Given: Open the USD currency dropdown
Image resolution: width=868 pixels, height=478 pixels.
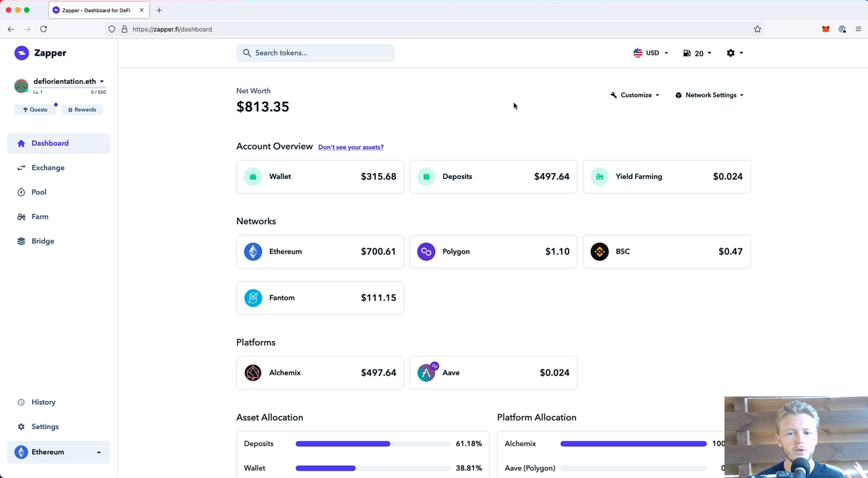Looking at the screenshot, I should 651,53.
